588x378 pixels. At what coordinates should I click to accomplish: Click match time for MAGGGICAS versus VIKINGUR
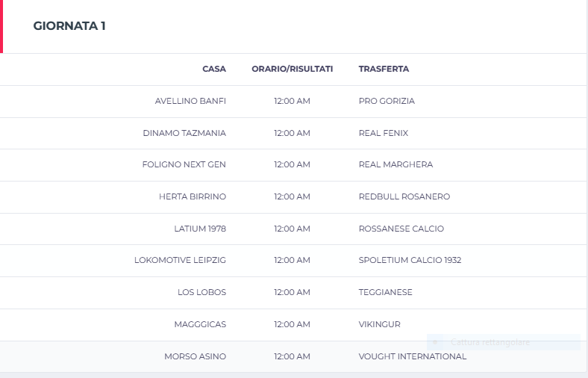click(x=292, y=325)
